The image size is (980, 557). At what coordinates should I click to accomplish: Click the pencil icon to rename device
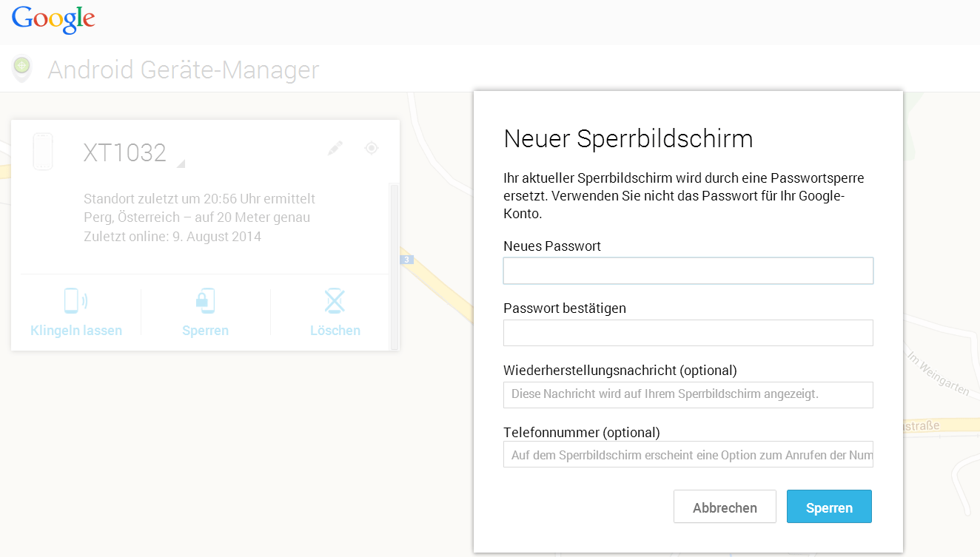point(335,148)
